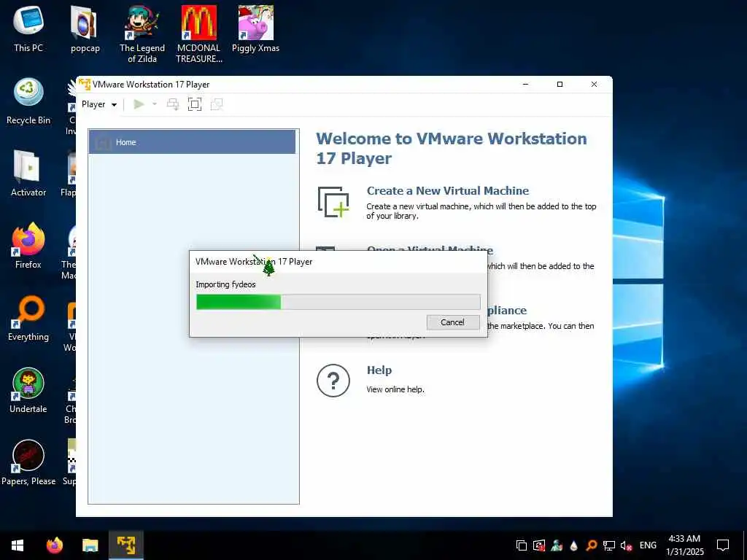
Task: Launch Firefox from the desktop
Action: (x=28, y=246)
